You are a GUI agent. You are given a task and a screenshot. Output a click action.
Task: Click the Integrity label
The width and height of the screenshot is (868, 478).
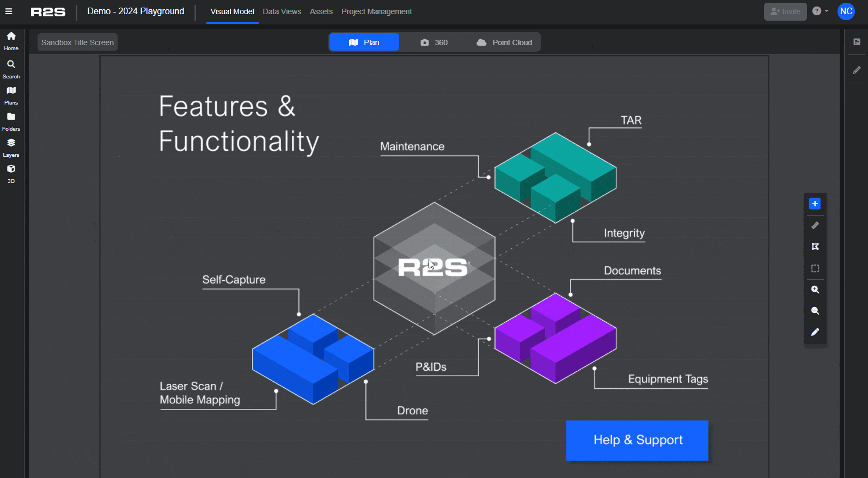click(624, 233)
